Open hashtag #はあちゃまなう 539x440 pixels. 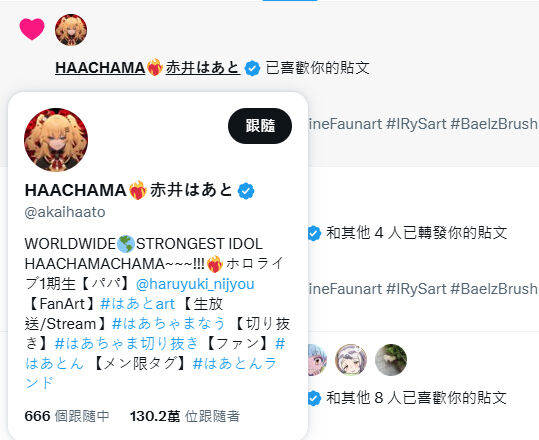point(168,324)
